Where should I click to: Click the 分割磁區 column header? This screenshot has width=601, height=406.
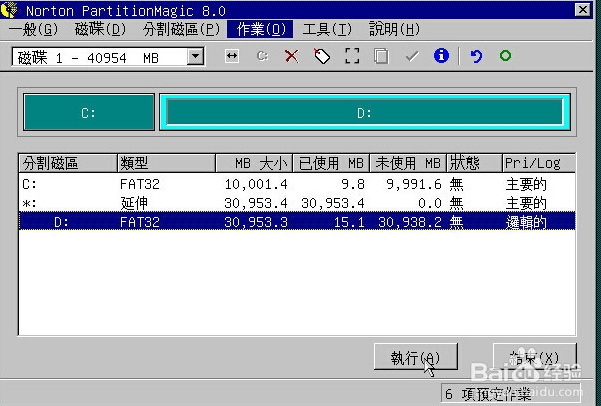coord(67,163)
